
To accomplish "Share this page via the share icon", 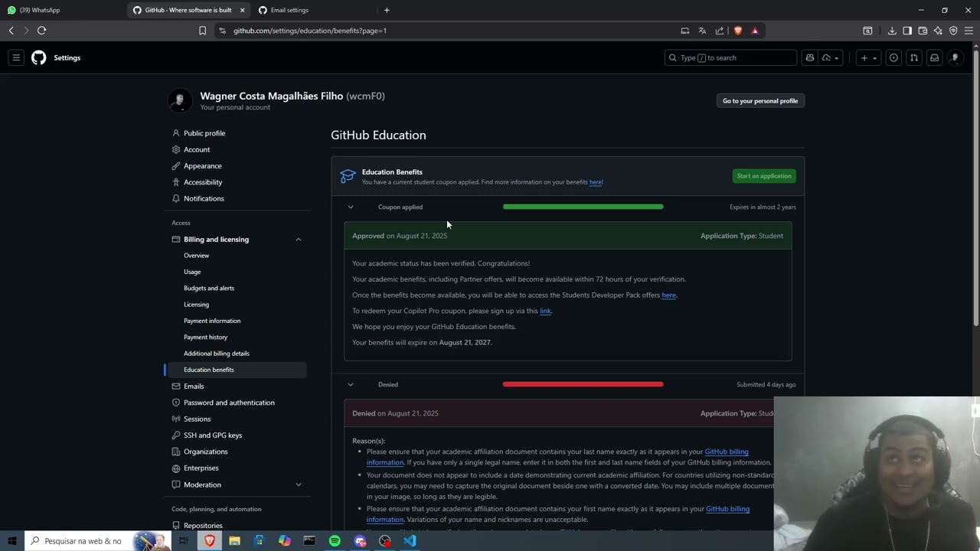I will [720, 31].
